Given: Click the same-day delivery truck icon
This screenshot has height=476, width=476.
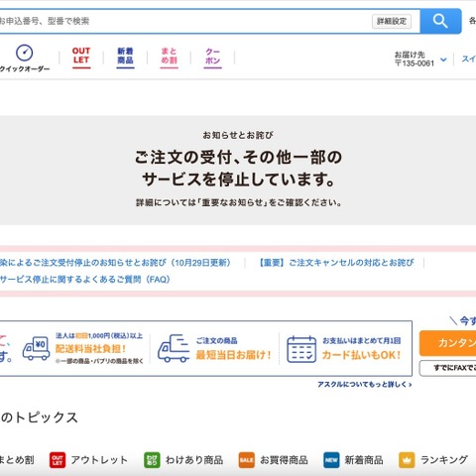Looking at the screenshot, I should (x=174, y=348).
